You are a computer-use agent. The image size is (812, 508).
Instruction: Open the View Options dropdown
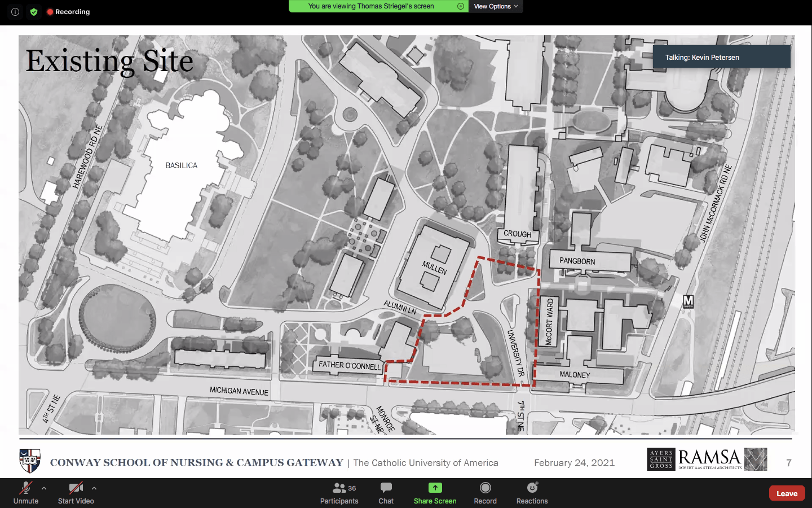click(x=495, y=6)
